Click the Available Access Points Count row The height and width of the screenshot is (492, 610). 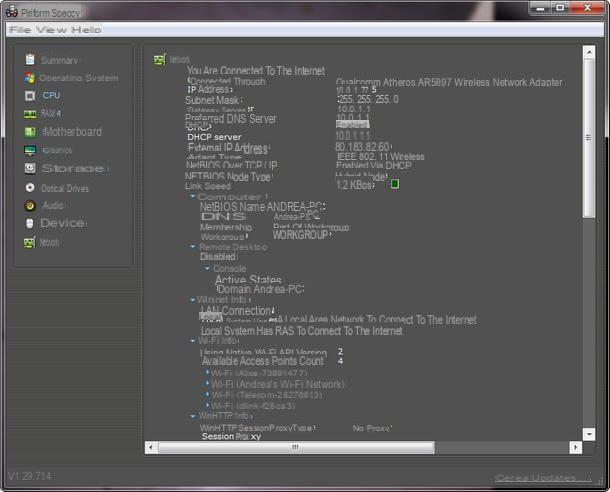pyautogui.click(x=272, y=361)
